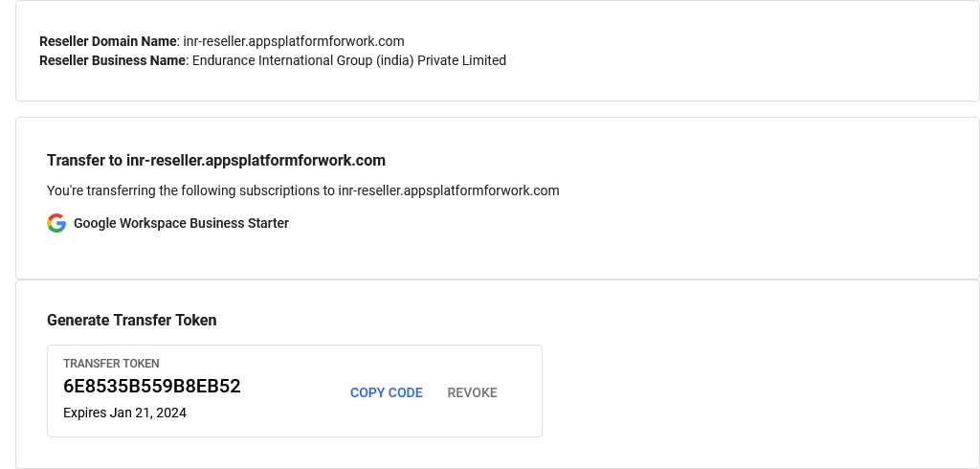Click Endurance International Group business name
Image resolution: width=980 pixels, height=469 pixels.
tap(349, 60)
